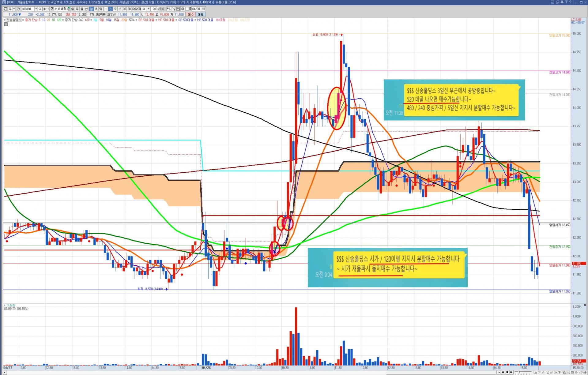Toggle the 분 (minute) chart period button

pos(91,9)
